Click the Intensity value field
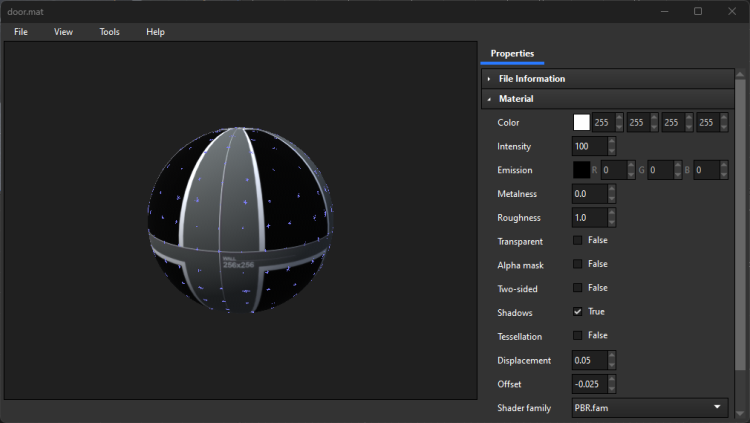750x423 pixels. click(588, 147)
